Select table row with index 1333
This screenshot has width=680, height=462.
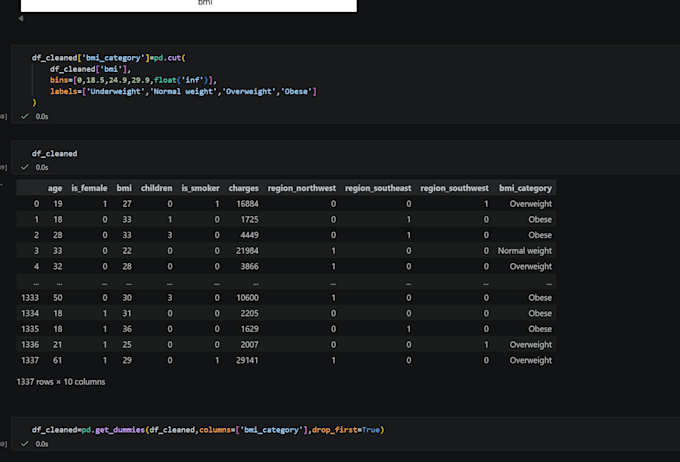coord(286,298)
